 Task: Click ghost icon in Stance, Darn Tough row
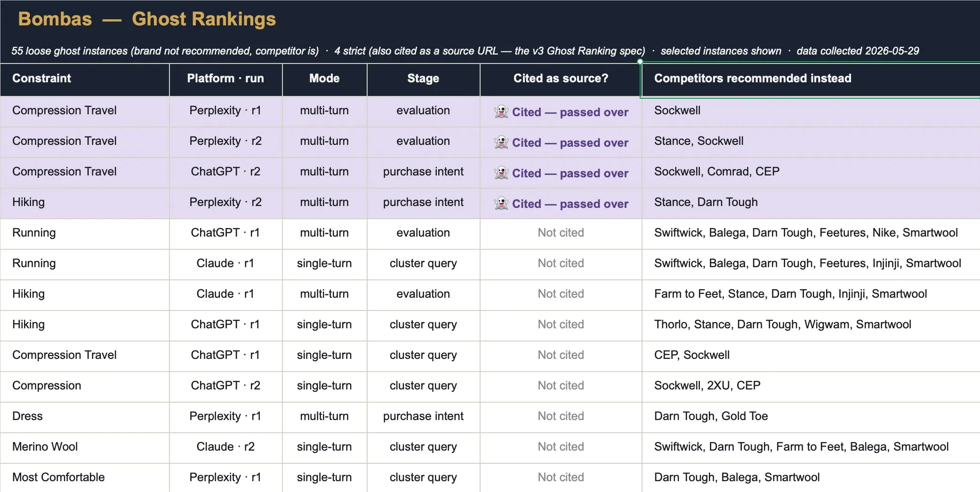coord(501,203)
